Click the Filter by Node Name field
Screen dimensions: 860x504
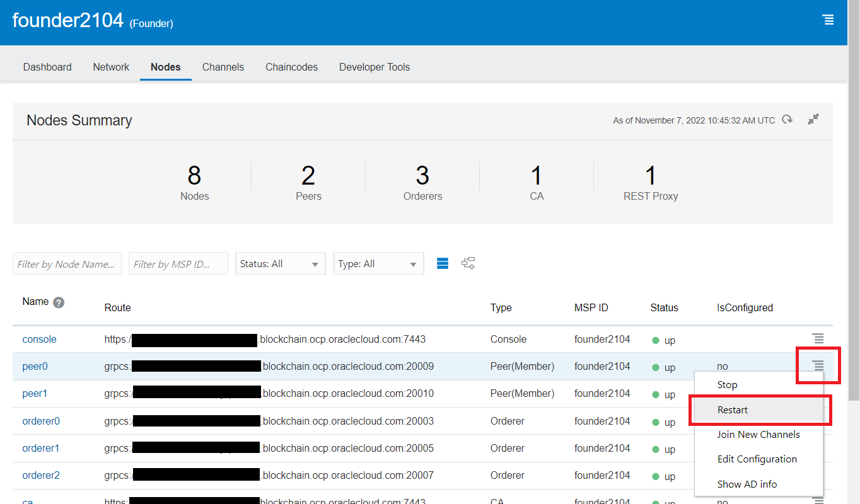67,264
